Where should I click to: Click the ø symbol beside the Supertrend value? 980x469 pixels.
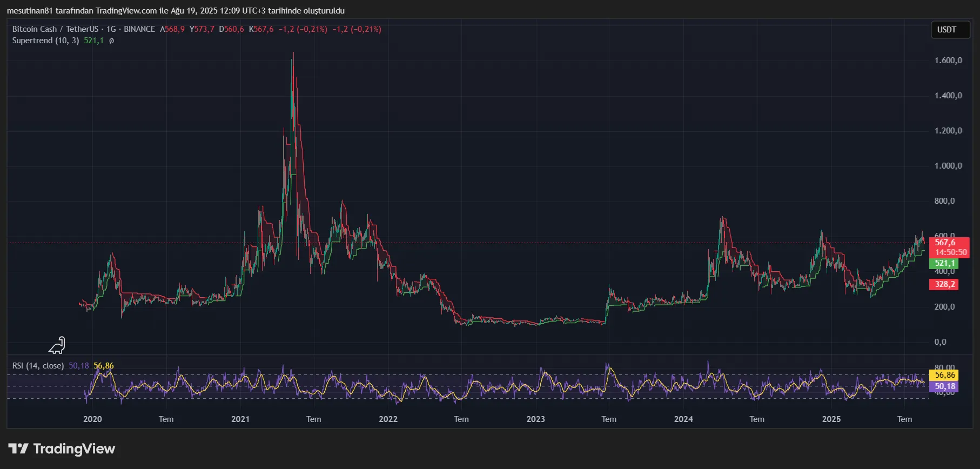click(111, 41)
